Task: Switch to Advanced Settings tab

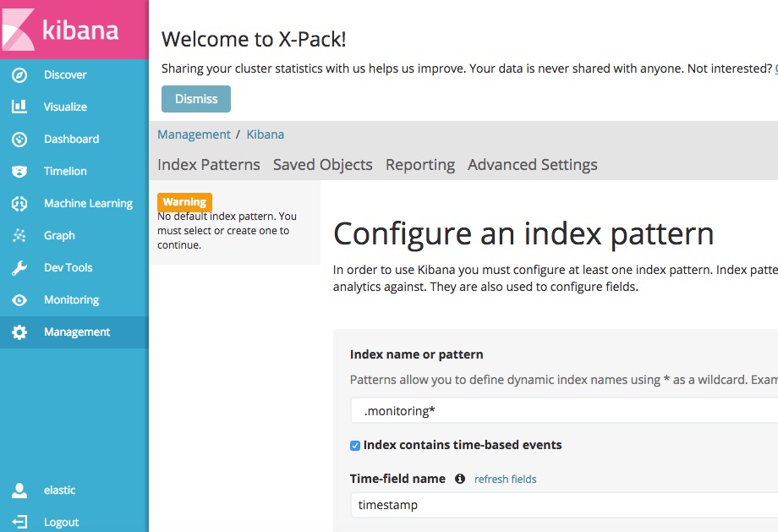Action: (533, 165)
